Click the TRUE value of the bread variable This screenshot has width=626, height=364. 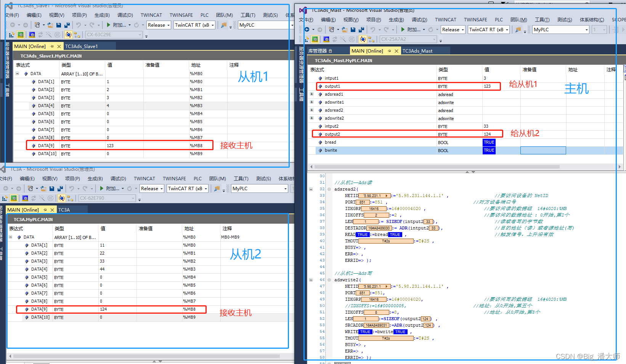pyautogui.click(x=489, y=143)
